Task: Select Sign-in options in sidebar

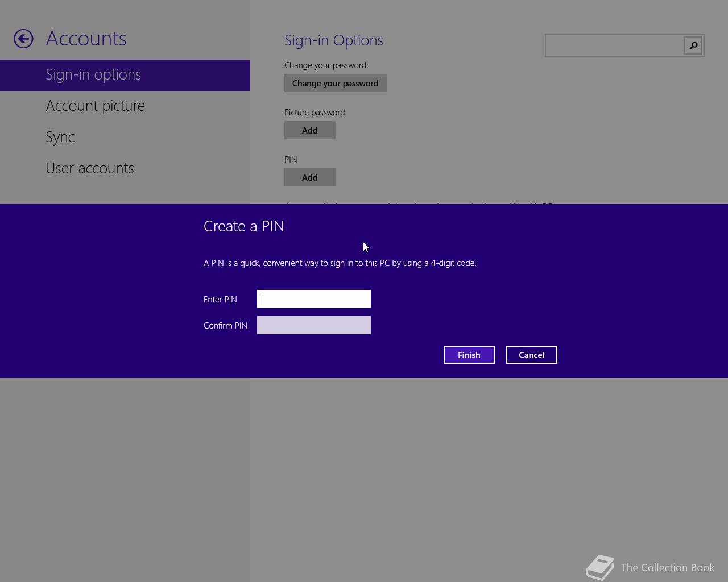Action: click(x=125, y=75)
